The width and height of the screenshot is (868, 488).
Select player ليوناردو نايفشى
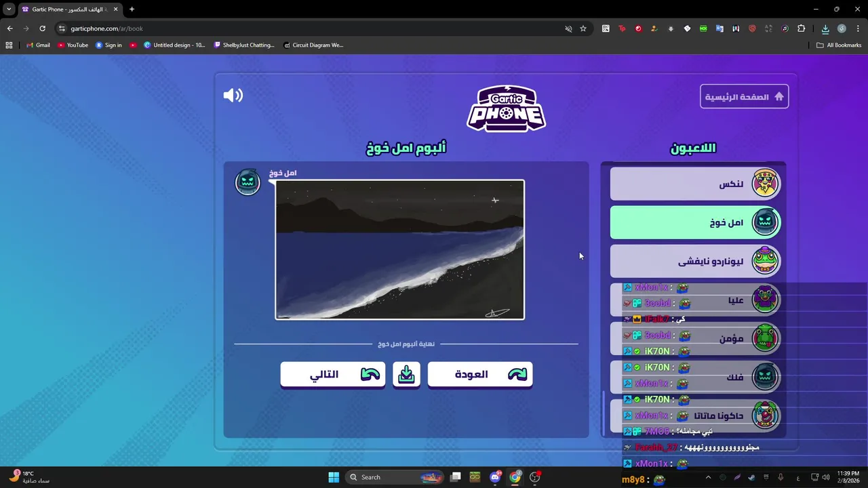point(696,261)
